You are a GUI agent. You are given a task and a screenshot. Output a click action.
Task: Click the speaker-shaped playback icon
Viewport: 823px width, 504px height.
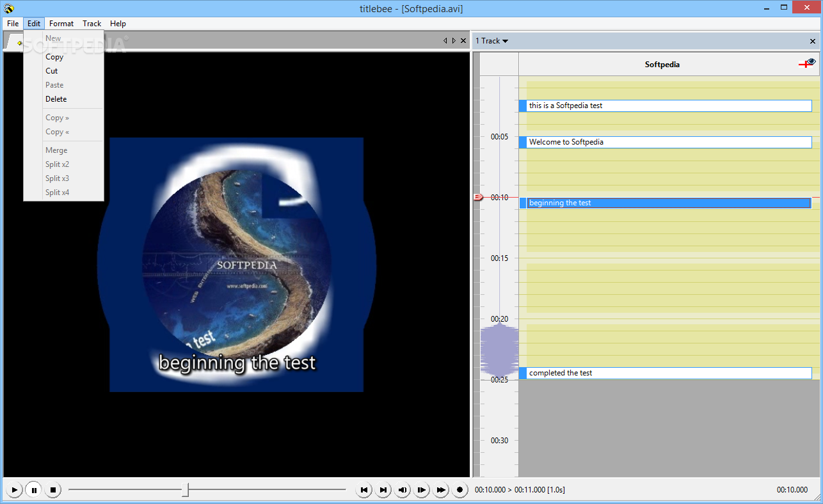click(x=403, y=490)
